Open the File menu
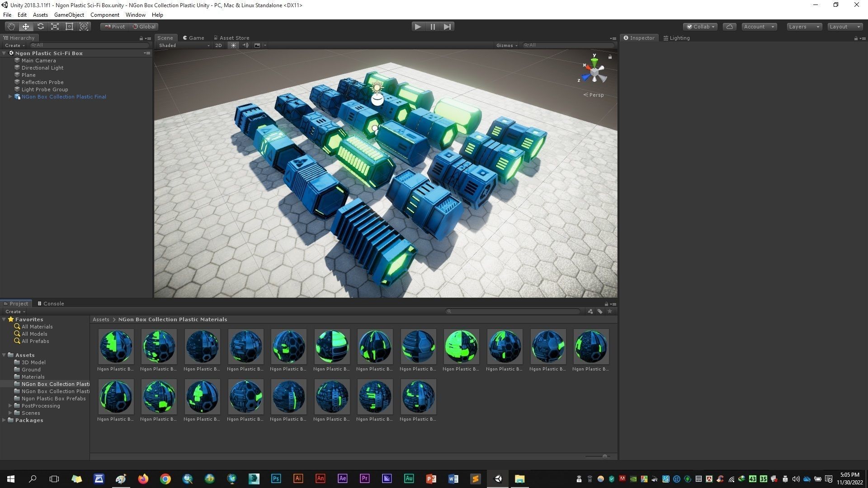The image size is (868, 488). click(7, 15)
